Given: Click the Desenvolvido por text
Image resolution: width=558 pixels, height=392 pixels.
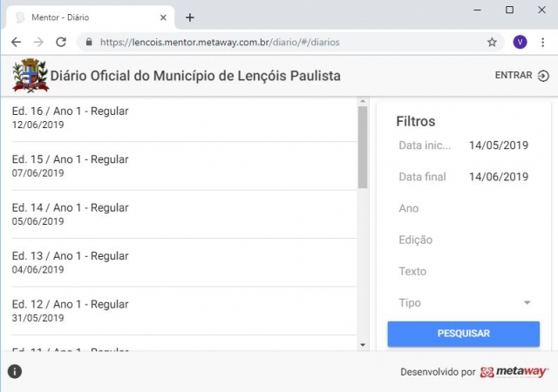Looking at the screenshot, I should 438,372.
